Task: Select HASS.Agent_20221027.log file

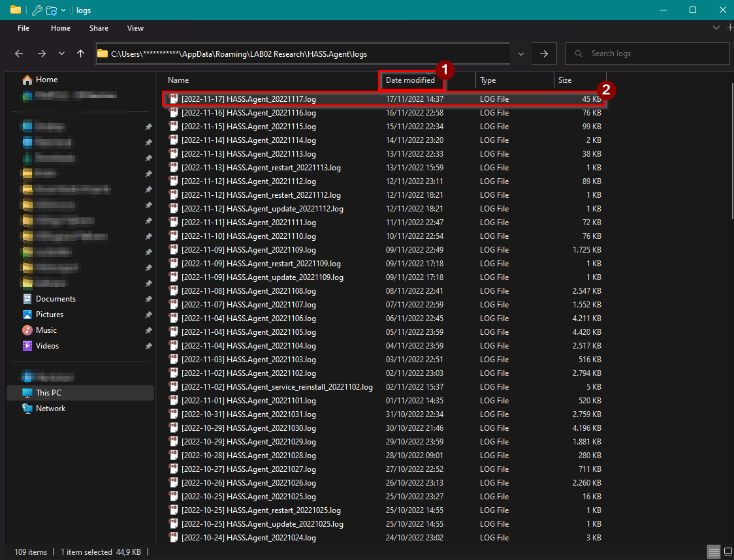Action: pos(249,469)
